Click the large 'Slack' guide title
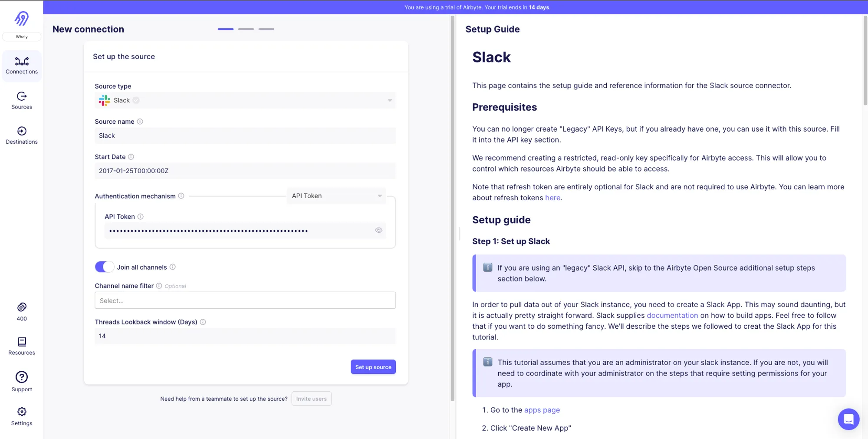This screenshot has width=868, height=439. 491,57
